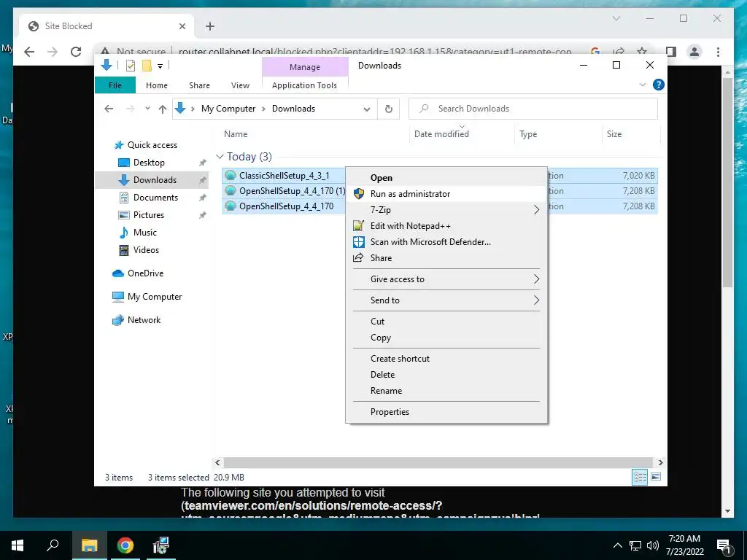Click the Share icon in context menu
The height and width of the screenshot is (560, 747).
coord(358,257)
